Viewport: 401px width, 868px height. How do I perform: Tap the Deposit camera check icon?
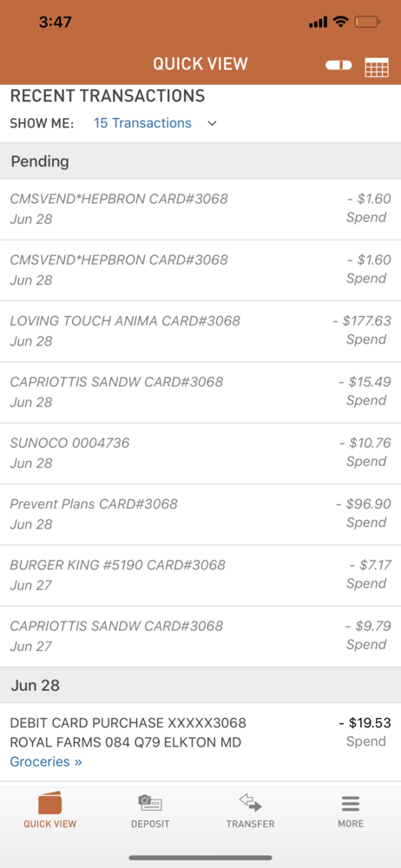149,803
